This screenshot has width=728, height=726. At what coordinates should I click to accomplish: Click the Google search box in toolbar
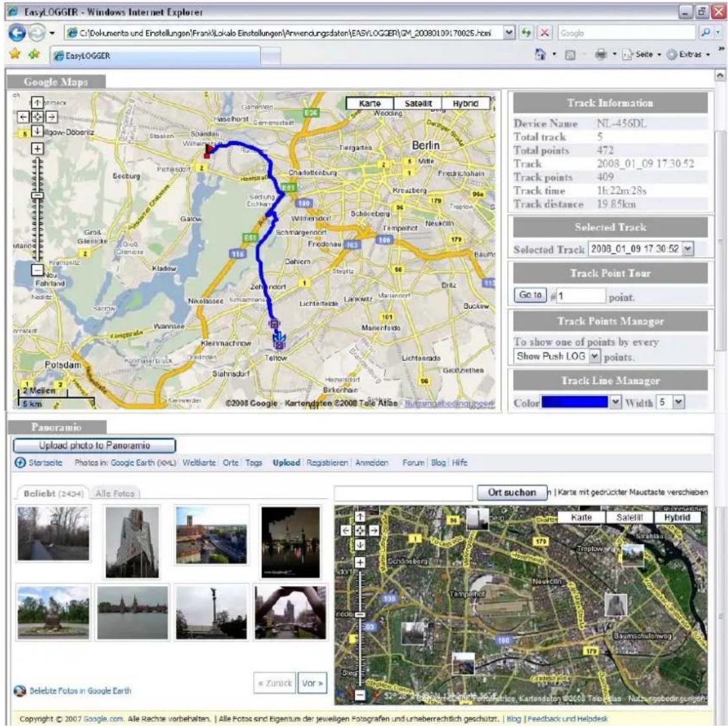point(627,33)
